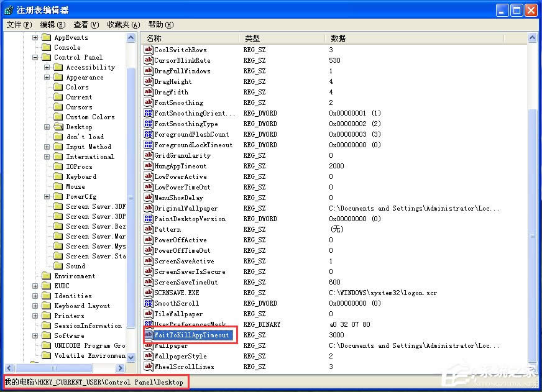Select the International key in tree
This screenshot has width=542, height=392.
pyautogui.click(x=90, y=157)
